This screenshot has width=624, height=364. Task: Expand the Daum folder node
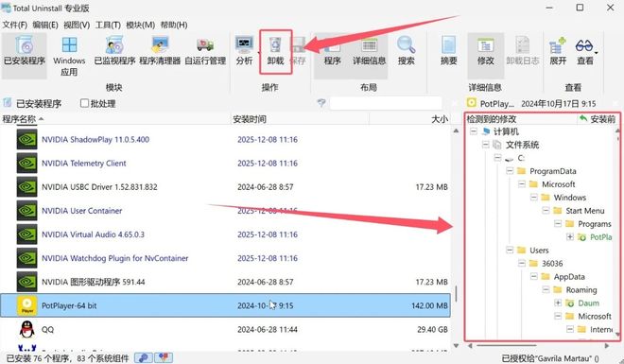tap(558, 303)
